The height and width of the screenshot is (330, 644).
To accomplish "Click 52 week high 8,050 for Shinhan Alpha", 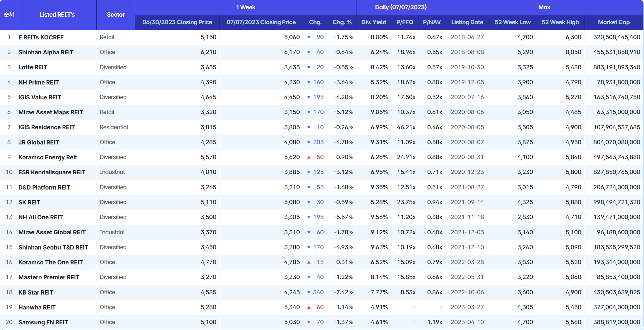I will tap(573, 52).
